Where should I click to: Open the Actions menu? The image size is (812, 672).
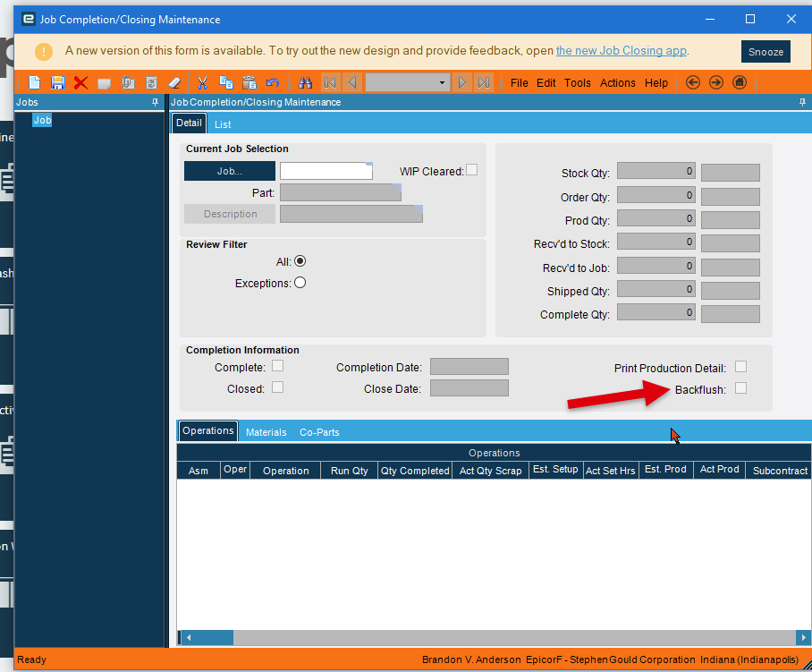point(617,83)
